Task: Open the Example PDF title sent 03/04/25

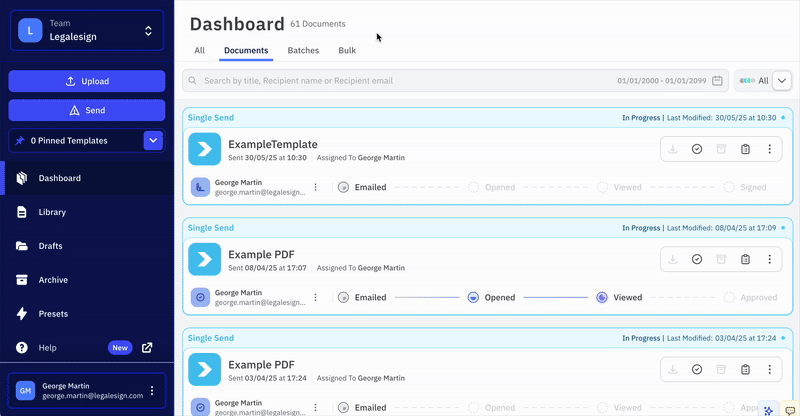Action: 261,365
